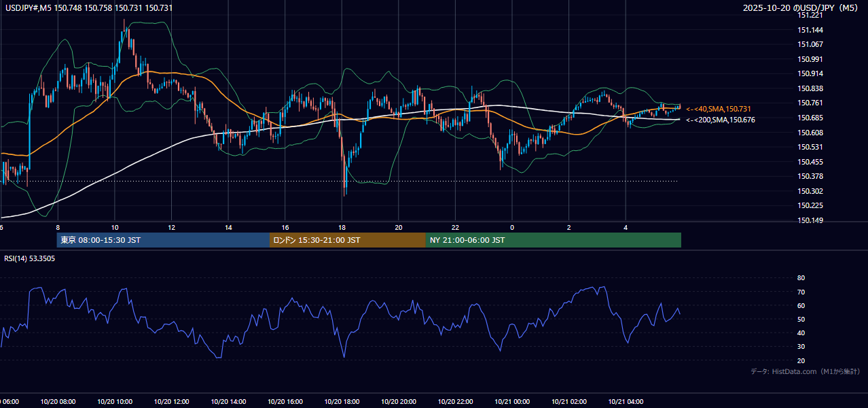Click the HistData.com data source credit
The width and height of the screenshot is (868, 408).
(x=805, y=371)
